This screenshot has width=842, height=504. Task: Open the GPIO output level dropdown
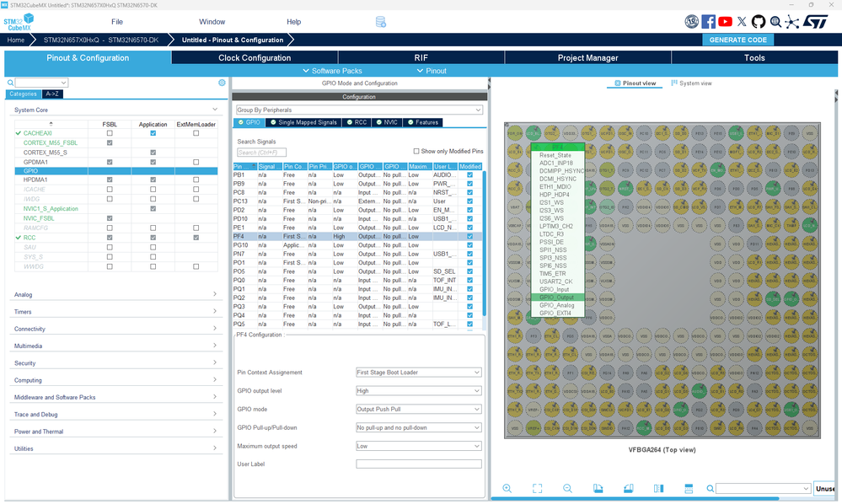(x=418, y=391)
